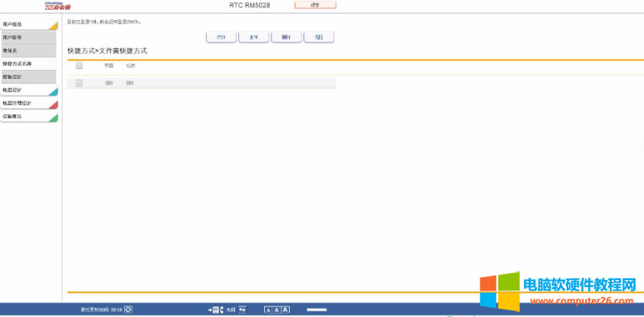This screenshot has width=644, height=317.
Task: Tick the checkbox for row 001
Action: [x=79, y=84]
